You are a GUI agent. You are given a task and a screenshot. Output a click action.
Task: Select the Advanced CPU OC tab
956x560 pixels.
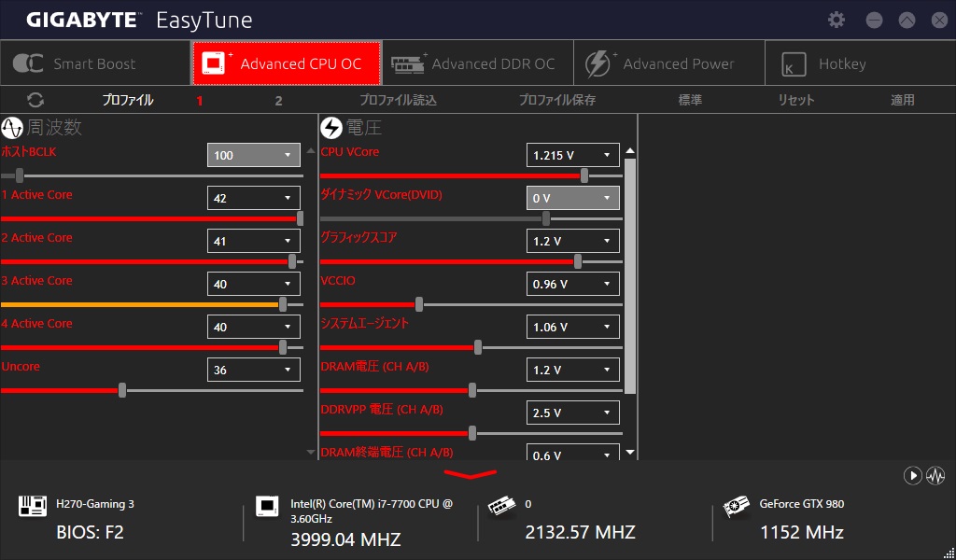pyautogui.click(x=287, y=63)
